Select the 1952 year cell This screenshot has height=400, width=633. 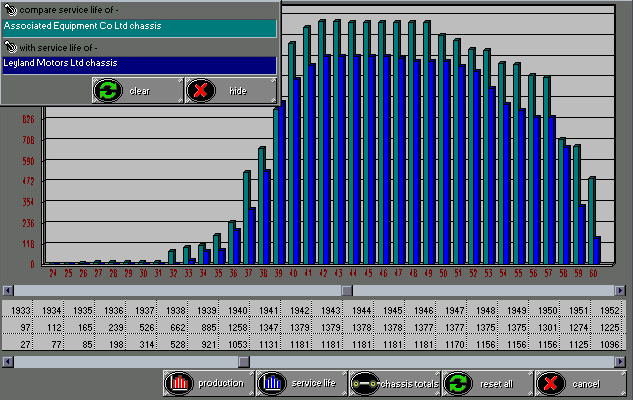[x=606, y=310]
